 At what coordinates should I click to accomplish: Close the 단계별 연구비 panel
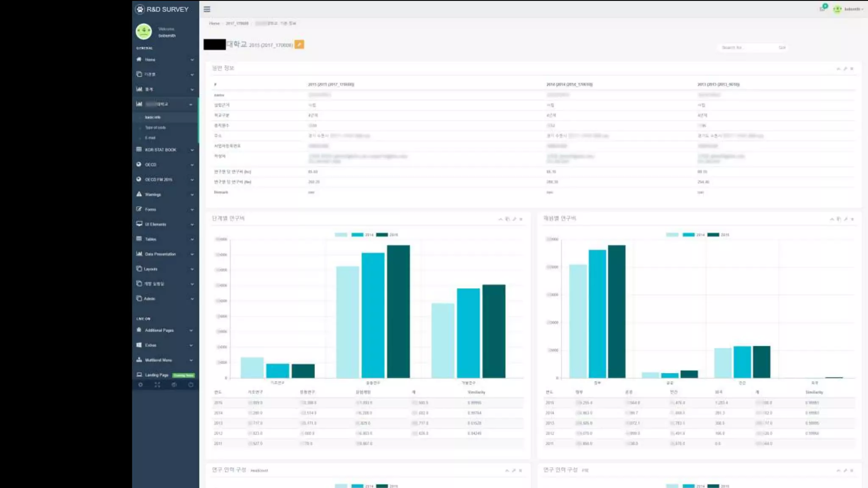point(521,219)
